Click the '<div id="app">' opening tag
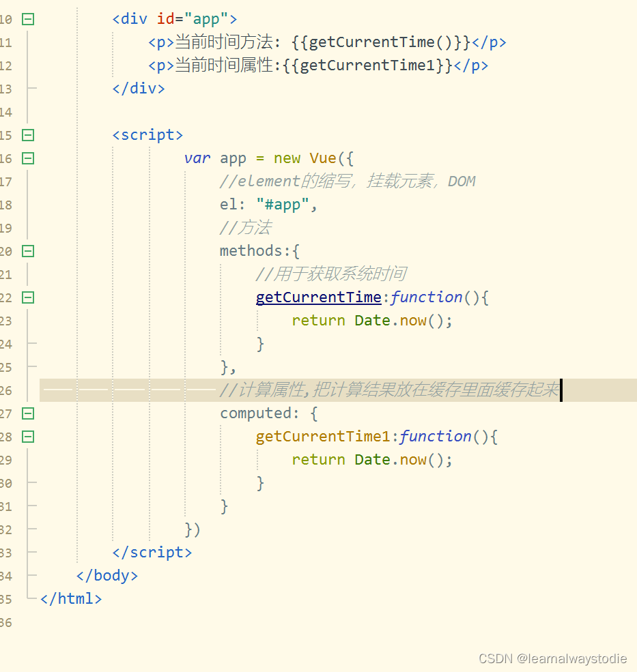Image resolution: width=637 pixels, height=672 pixels. click(174, 19)
